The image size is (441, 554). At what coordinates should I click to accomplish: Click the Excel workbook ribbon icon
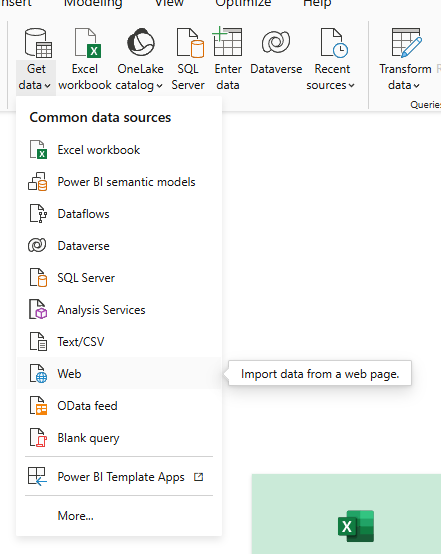pyautogui.click(x=88, y=43)
